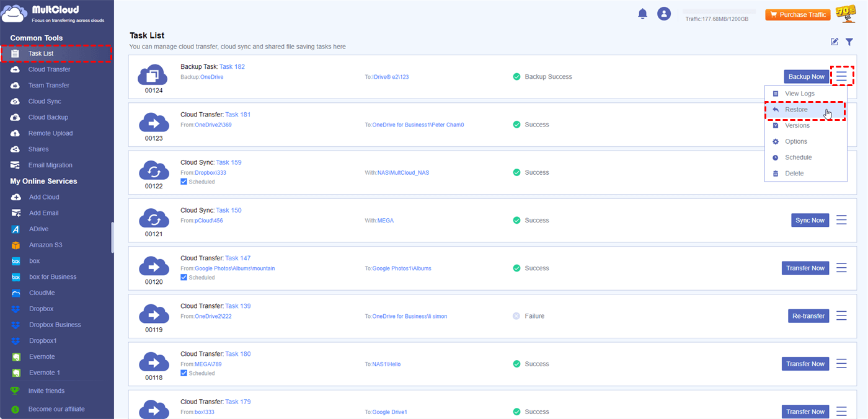This screenshot has width=868, height=419.
Task: Open the three-line menu for Task 147
Action: [x=841, y=268]
